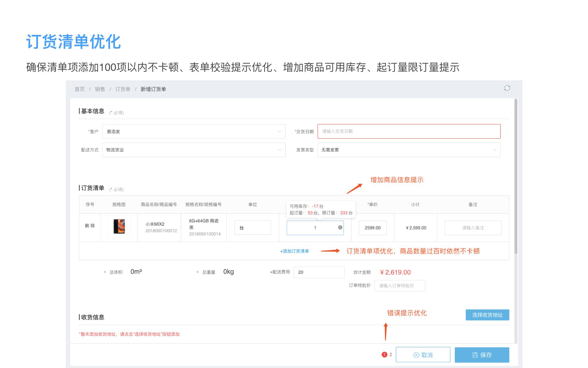Expand the 配送方式 dropdown

194,150
